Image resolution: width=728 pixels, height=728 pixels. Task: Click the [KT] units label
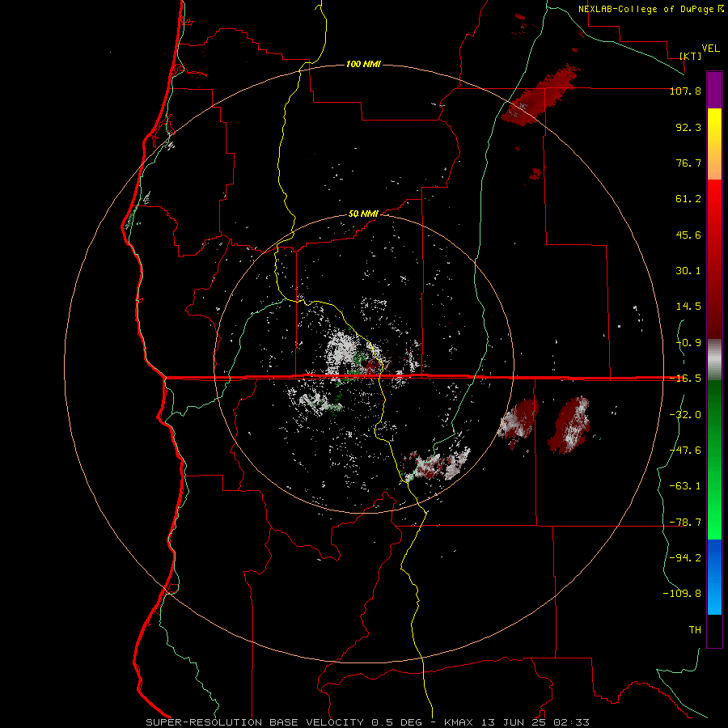691,56
